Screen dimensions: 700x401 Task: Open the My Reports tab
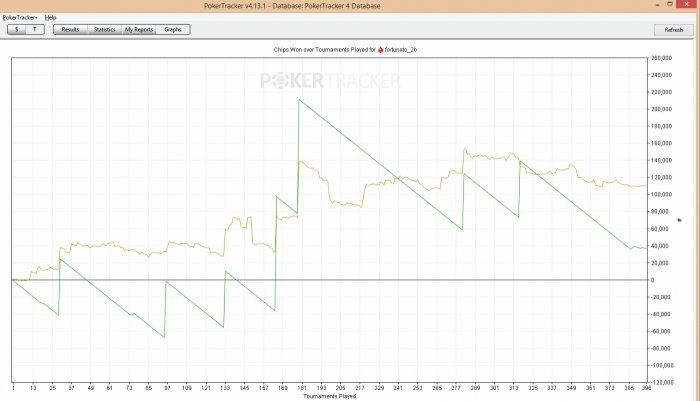tap(139, 29)
